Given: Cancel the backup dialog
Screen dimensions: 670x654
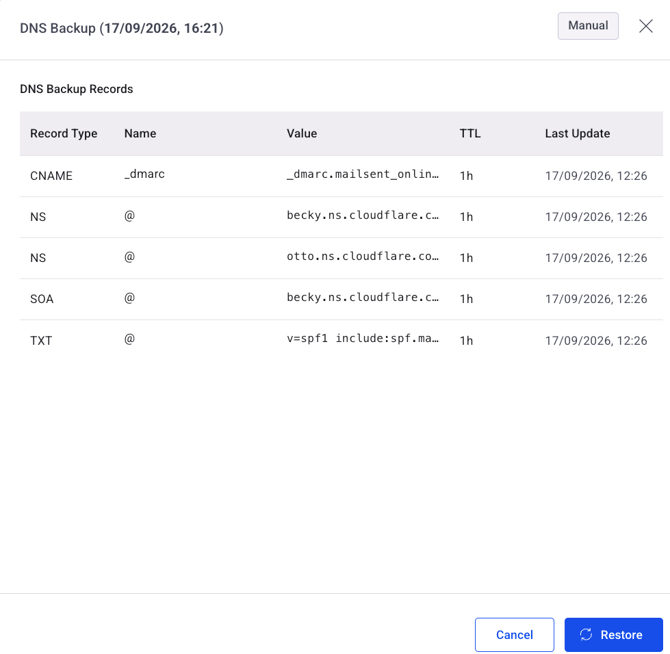Looking at the screenshot, I should pyautogui.click(x=514, y=634).
